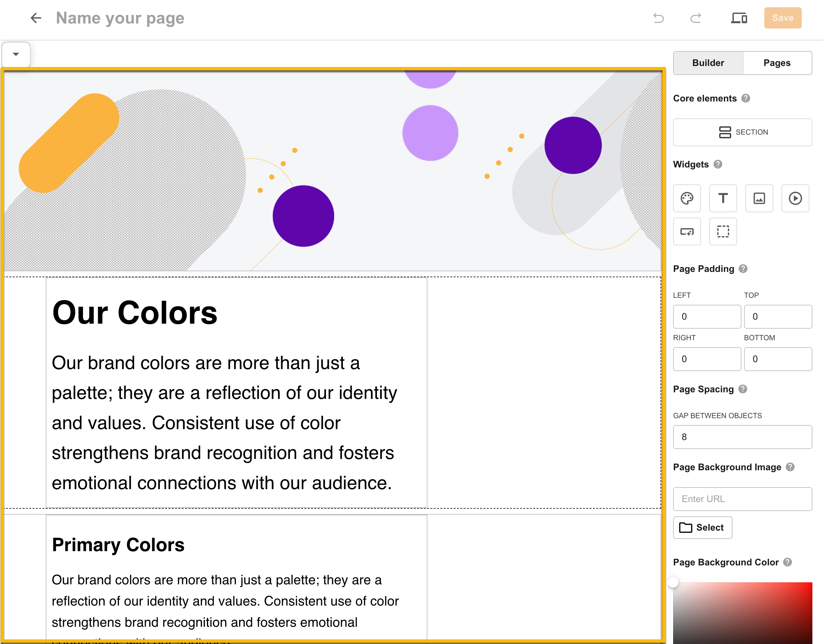This screenshot has width=823, height=644.
Task: Click the Page Background Color picker
Action: tap(742, 613)
